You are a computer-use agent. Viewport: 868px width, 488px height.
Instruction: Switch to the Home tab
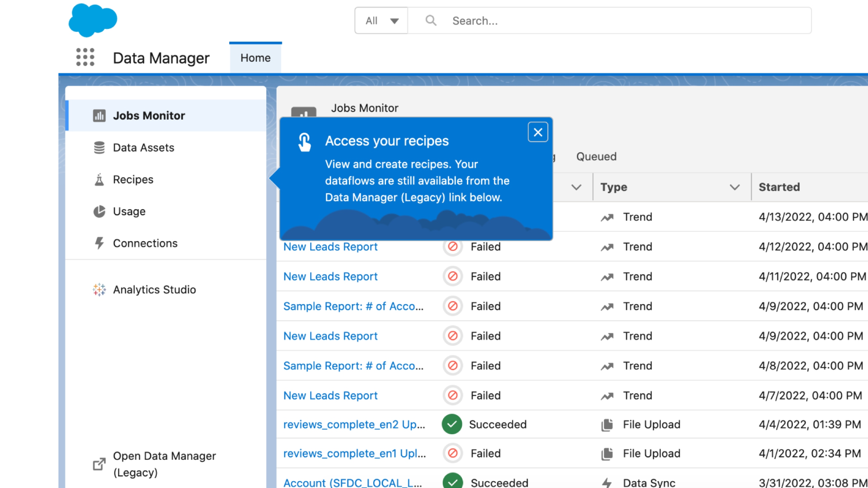pyautogui.click(x=255, y=58)
